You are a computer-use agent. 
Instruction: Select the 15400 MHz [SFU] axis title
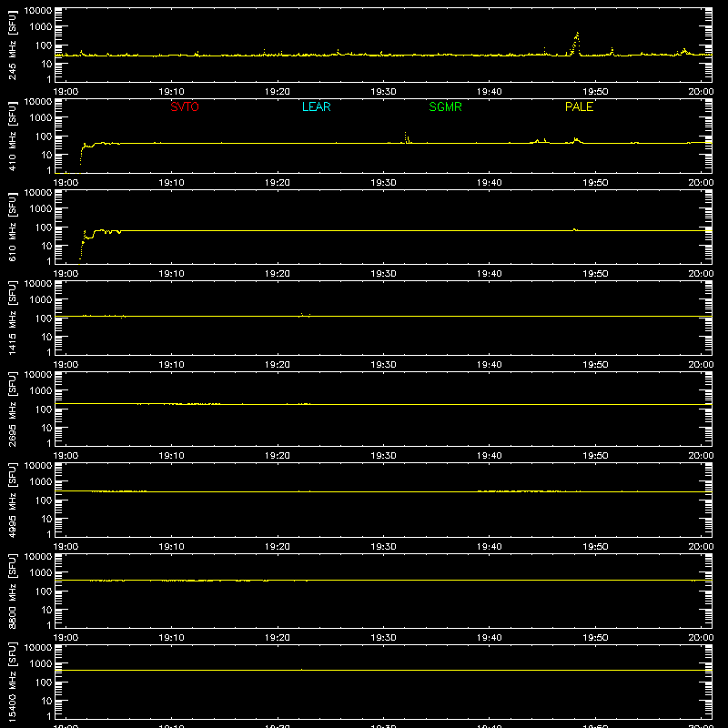tap(13, 682)
